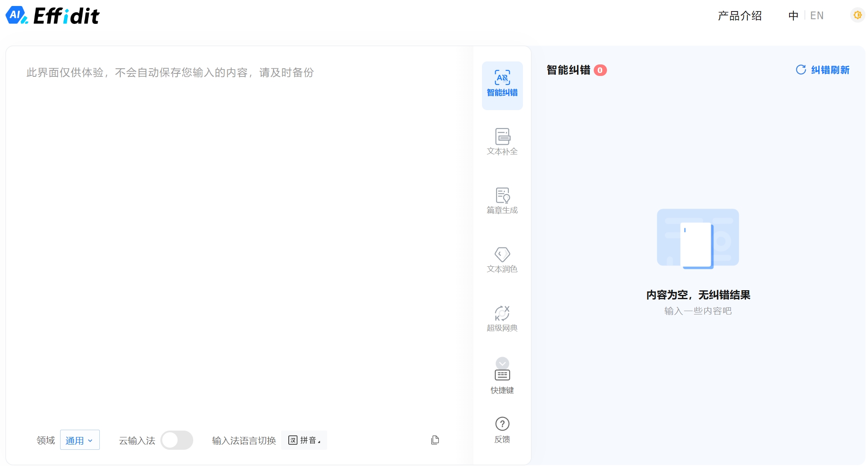Click the 纠错刷新 refresh button

[x=823, y=70]
